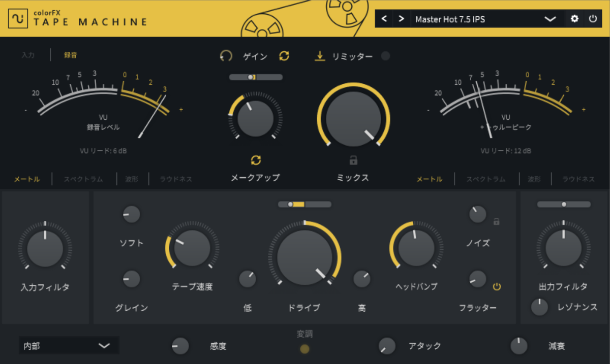Click the 'VU リード: 6 dB' value

[104, 151]
